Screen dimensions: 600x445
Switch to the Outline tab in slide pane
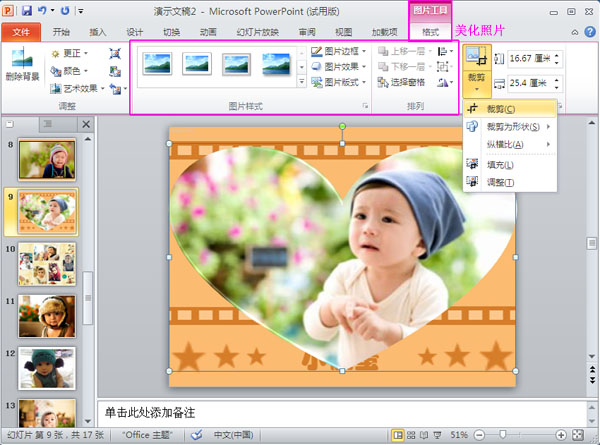click(48, 124)
